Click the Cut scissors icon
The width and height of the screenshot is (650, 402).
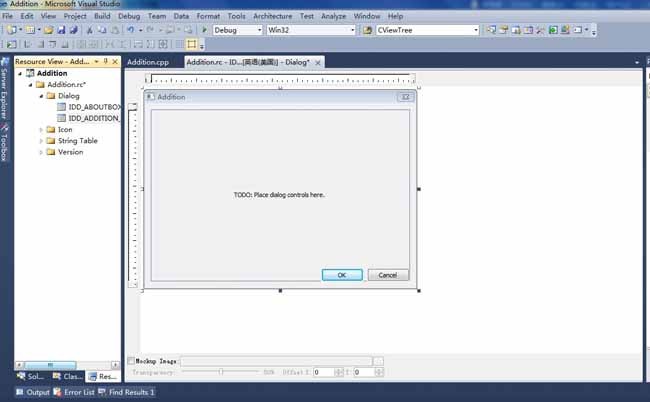coord(89,30)
